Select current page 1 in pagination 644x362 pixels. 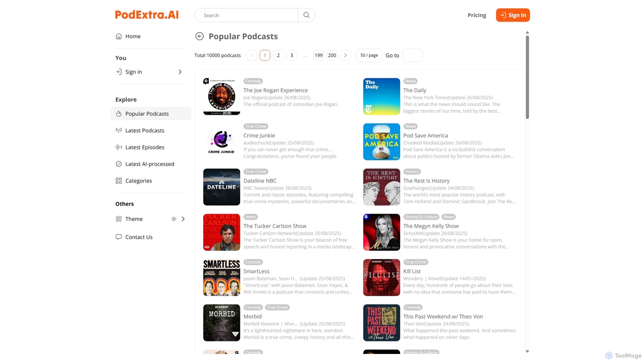point(265,55)
